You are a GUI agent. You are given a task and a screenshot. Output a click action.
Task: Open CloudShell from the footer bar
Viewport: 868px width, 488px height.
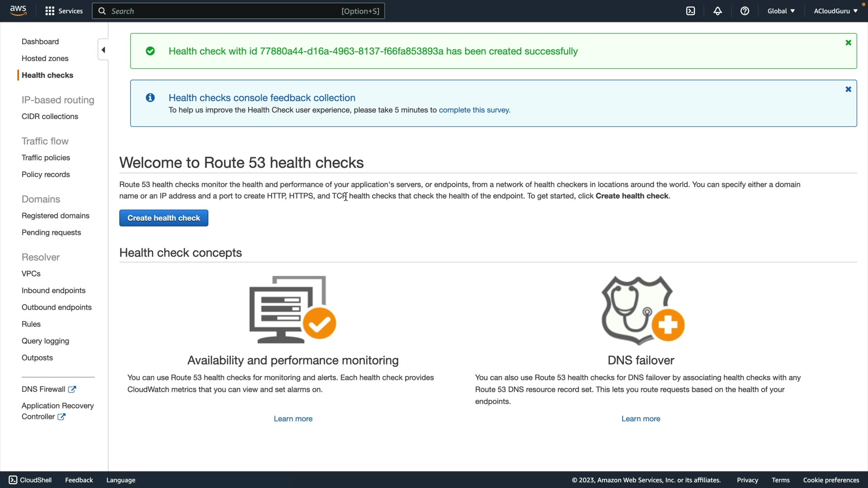[30, 480]
